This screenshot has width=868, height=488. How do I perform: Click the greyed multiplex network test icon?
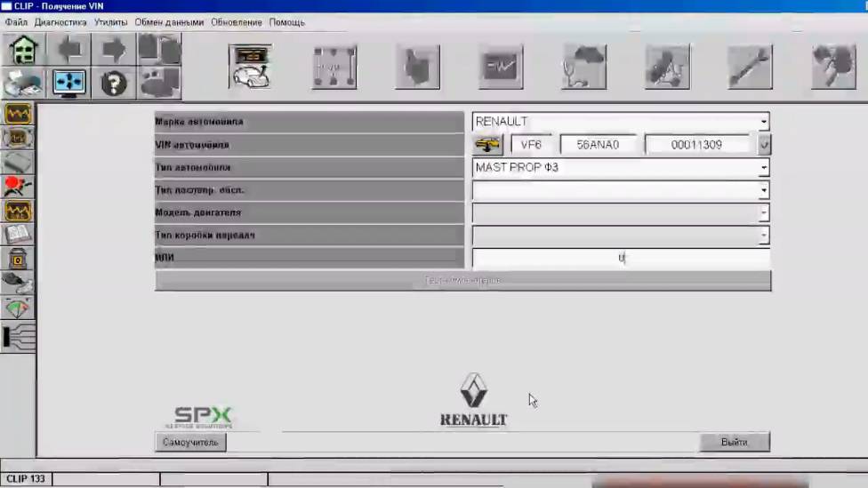(334, 67)
